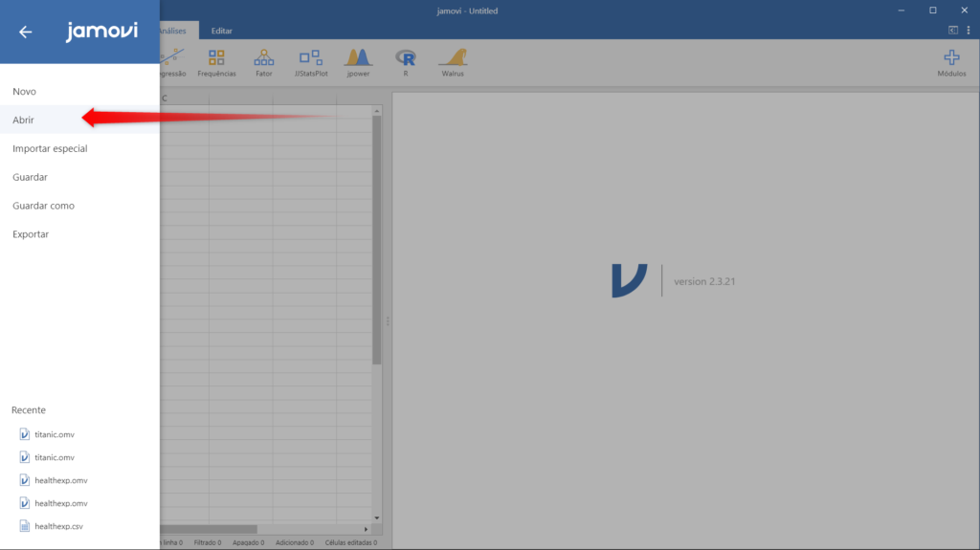Open the first recent titanic.omv file
The image size is (980, 550).
55,434
